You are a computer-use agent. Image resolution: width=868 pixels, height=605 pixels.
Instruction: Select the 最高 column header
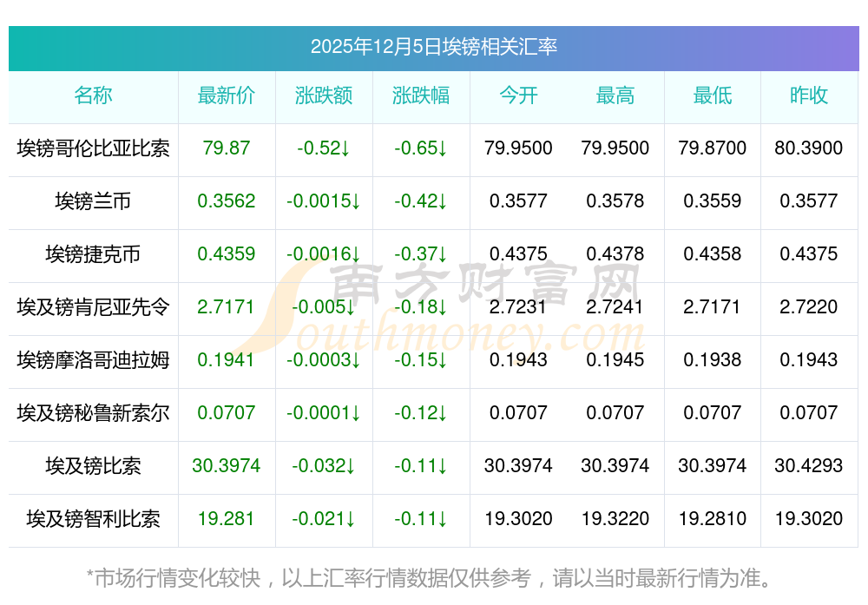coord(615,95)
